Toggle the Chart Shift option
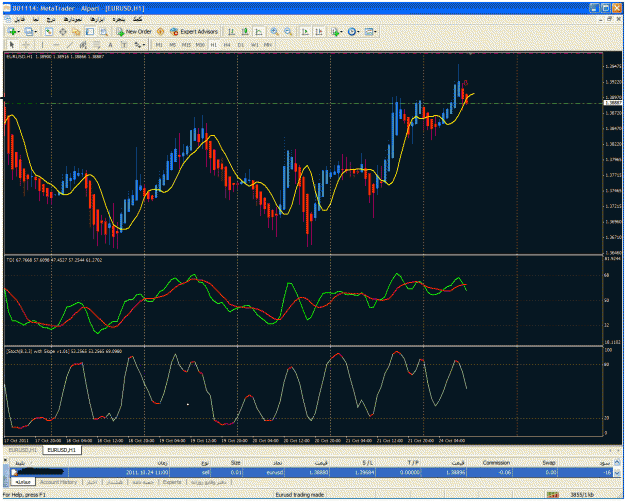 (x=319, y=31)
